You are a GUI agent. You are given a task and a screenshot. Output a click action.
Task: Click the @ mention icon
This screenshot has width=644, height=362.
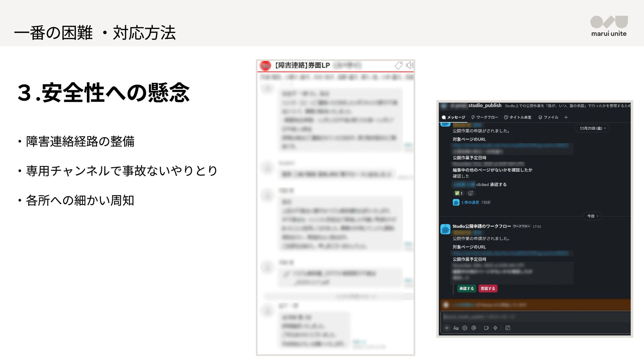(x=474, y=328)
